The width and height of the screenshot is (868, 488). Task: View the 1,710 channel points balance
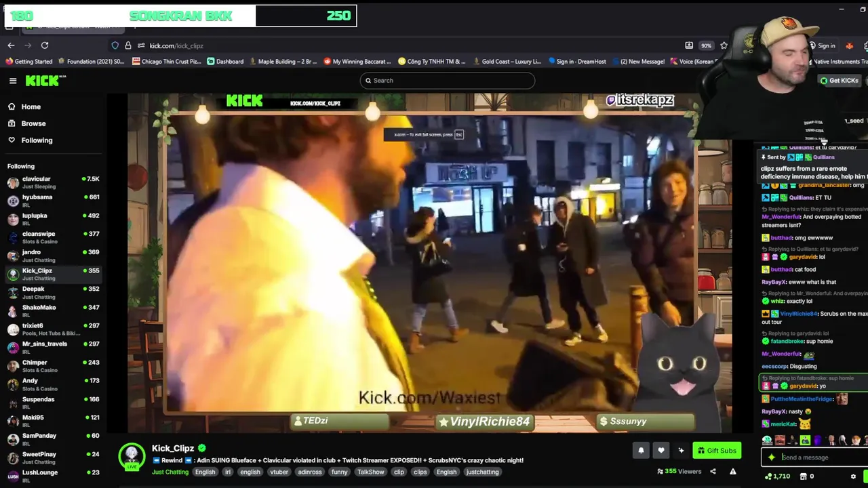tap(777, 476)
